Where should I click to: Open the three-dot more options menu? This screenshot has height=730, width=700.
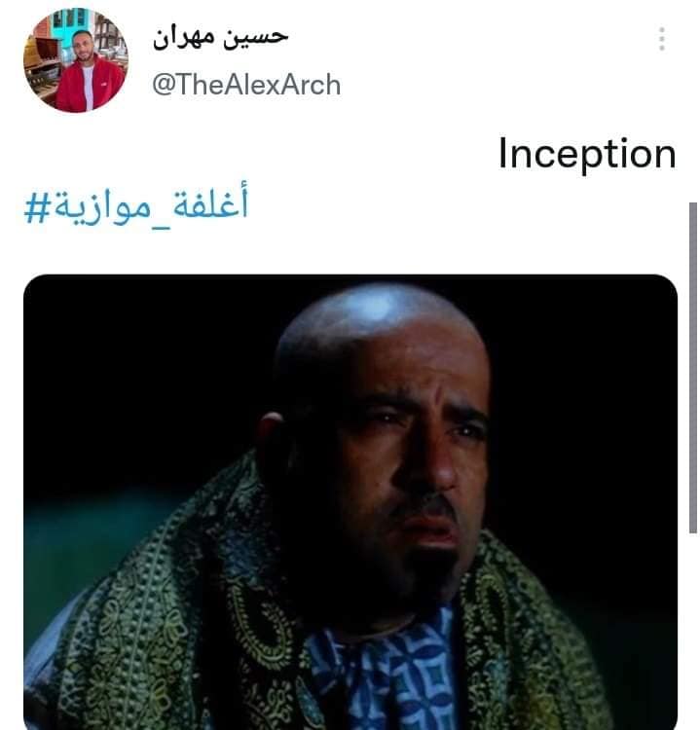click(x=661, y=39)
